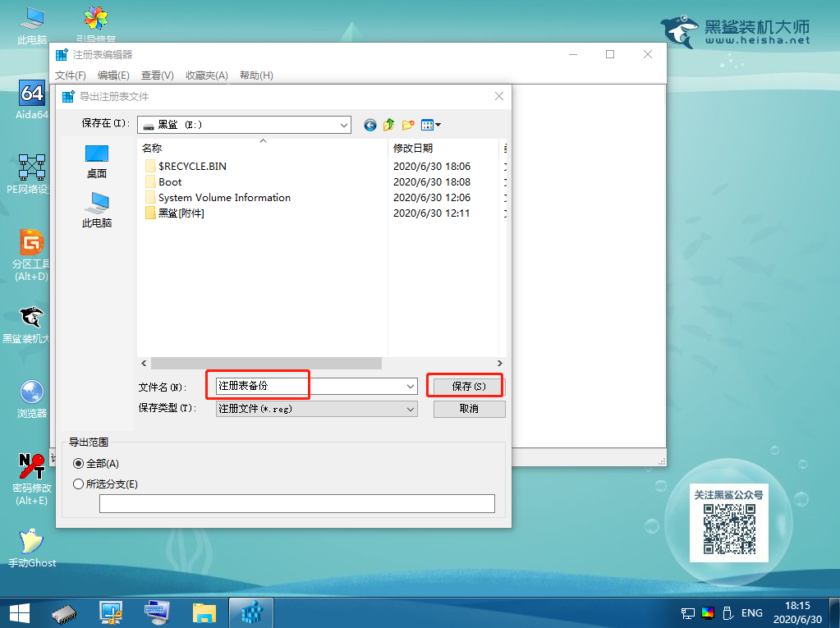This screenshot has height=628, width=840.
Task: Create a new folder in the save dialog
Action: click(408, 126)
